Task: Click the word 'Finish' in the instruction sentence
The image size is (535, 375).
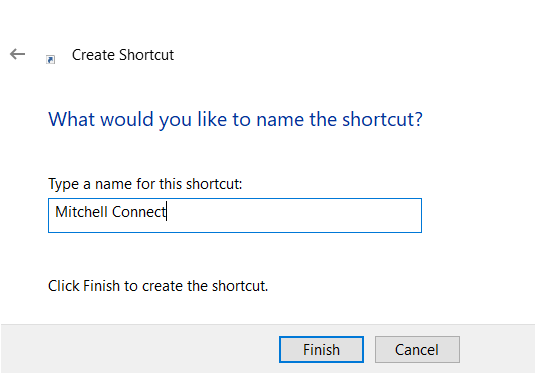Action: (x=101, y=286)
